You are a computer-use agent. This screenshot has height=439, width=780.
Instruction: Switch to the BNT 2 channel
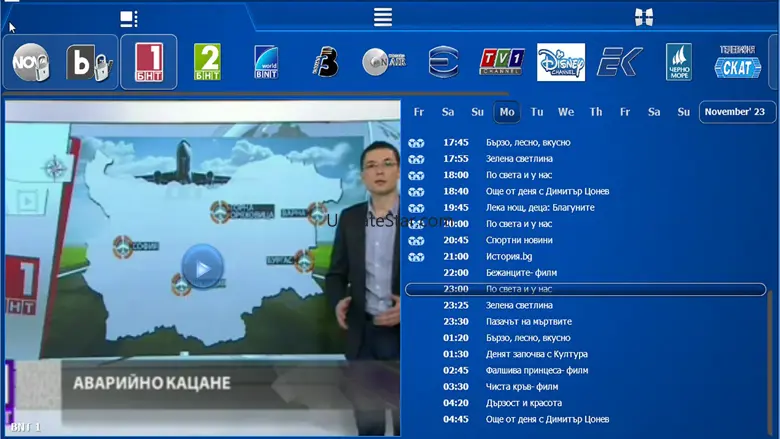click(207, 62)
